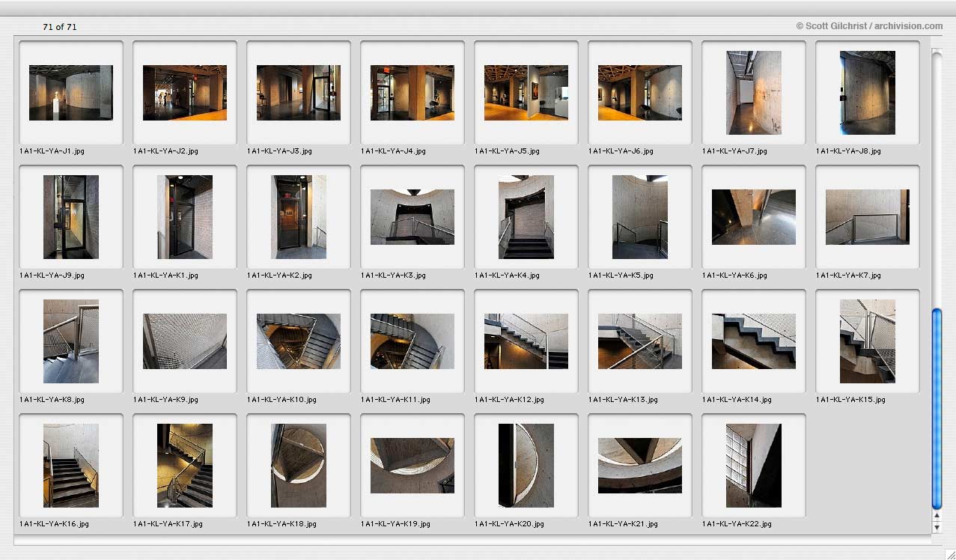956x560 pixels.
Task: Click the Scott Gilchrist archivision.com credit
Action: click(869, 26)
